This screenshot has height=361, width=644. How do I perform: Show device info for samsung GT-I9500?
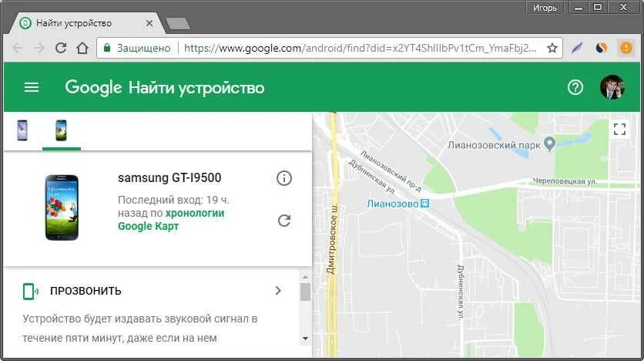click(283, 178)
